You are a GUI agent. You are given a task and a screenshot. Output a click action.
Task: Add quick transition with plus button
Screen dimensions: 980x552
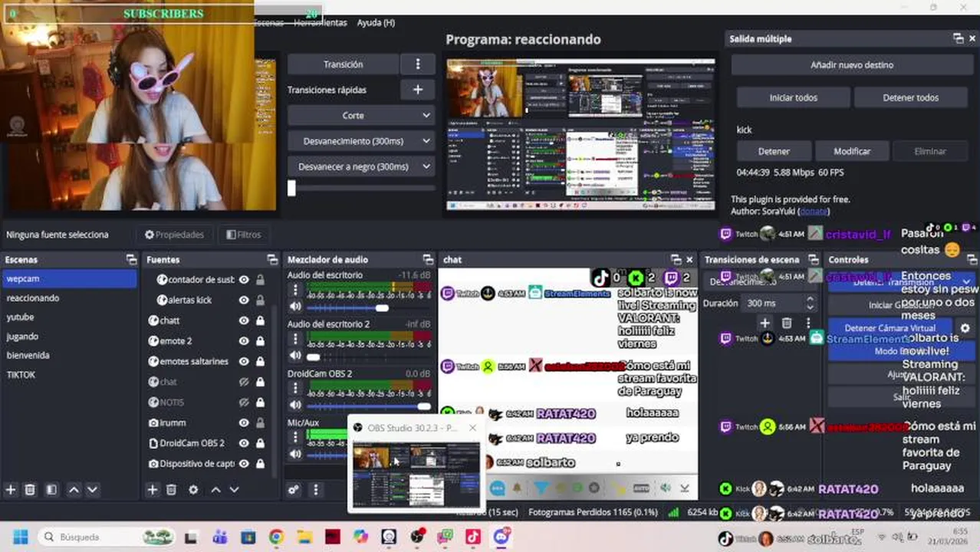pos(418,90)
